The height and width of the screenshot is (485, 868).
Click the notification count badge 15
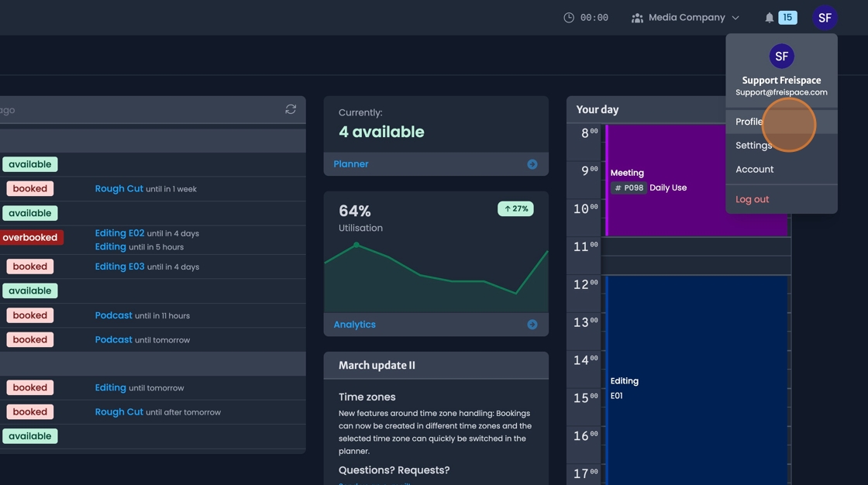pos(787,18)
